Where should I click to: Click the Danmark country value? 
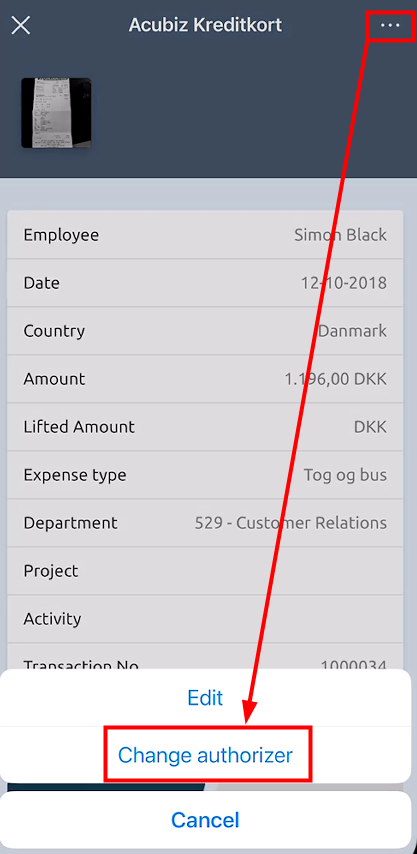tap(352, 331)
